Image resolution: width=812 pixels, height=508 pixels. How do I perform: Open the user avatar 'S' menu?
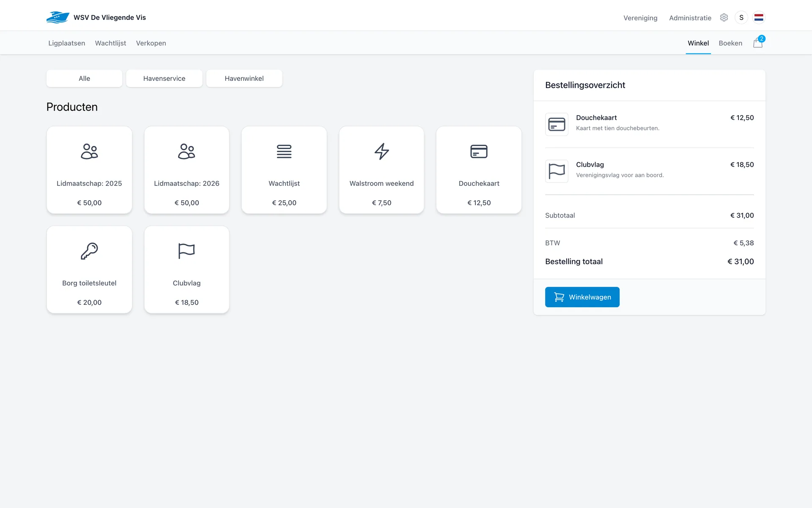(x=741, y=17)
